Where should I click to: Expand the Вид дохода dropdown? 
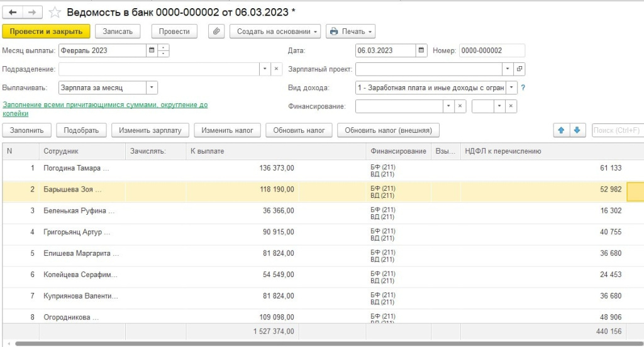pyautogui.click(x=511, y=88)
